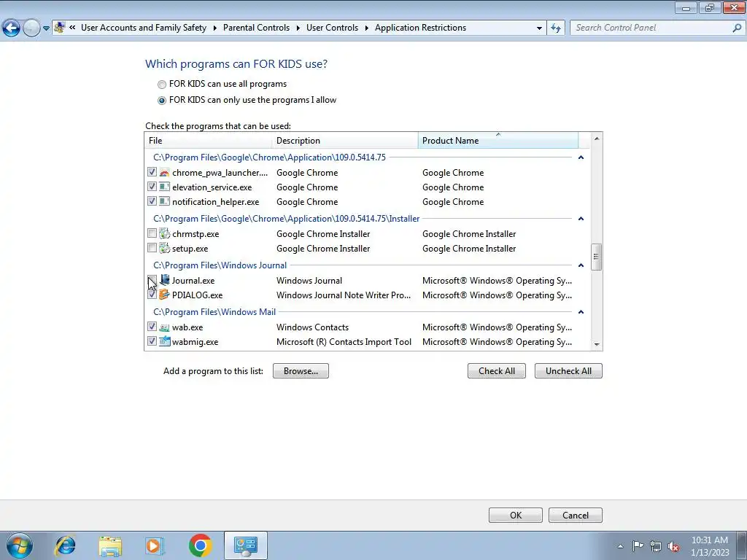This screenshot has width=747, height=560.
Task: Uncheck chrome_pwa_launcher checkbox
Action: click(152, 172)
